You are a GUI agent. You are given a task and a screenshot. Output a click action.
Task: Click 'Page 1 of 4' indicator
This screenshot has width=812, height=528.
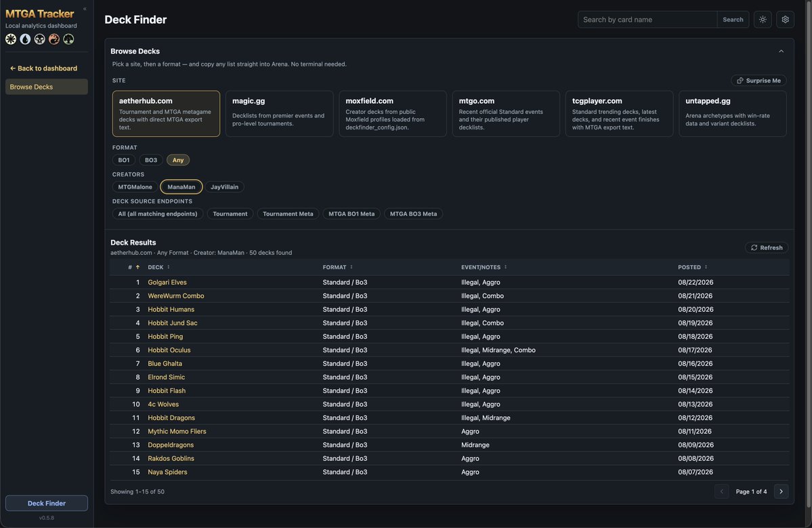pos(751,491)
